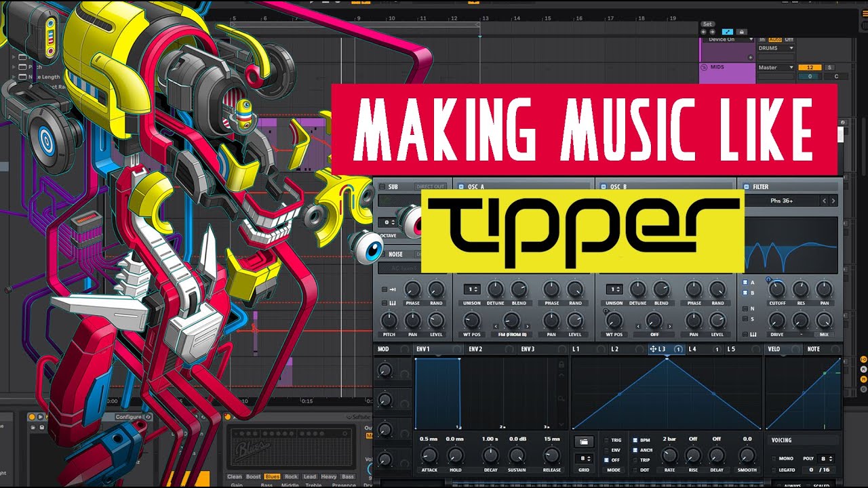This screenshot has height=488, width=868.
Task: Toggle the OSC A enable checkbox
Action: coord(461,186)
